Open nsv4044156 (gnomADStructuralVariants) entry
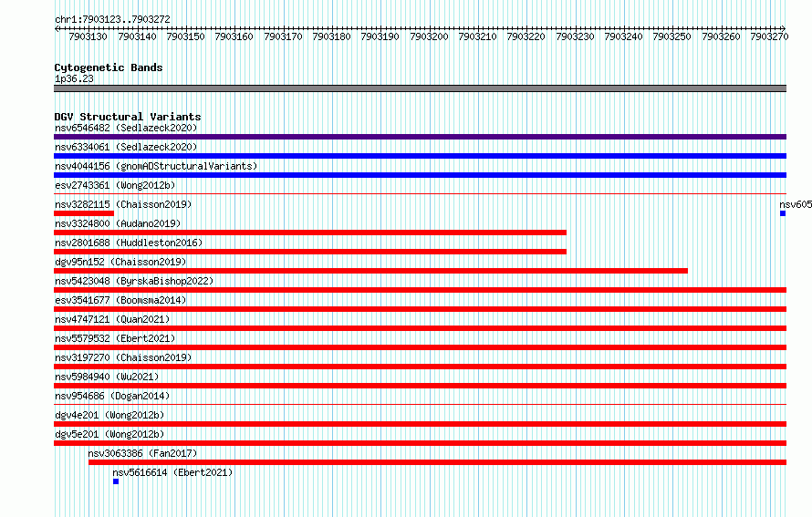The image size is (812, 517). tap(156, 166)
